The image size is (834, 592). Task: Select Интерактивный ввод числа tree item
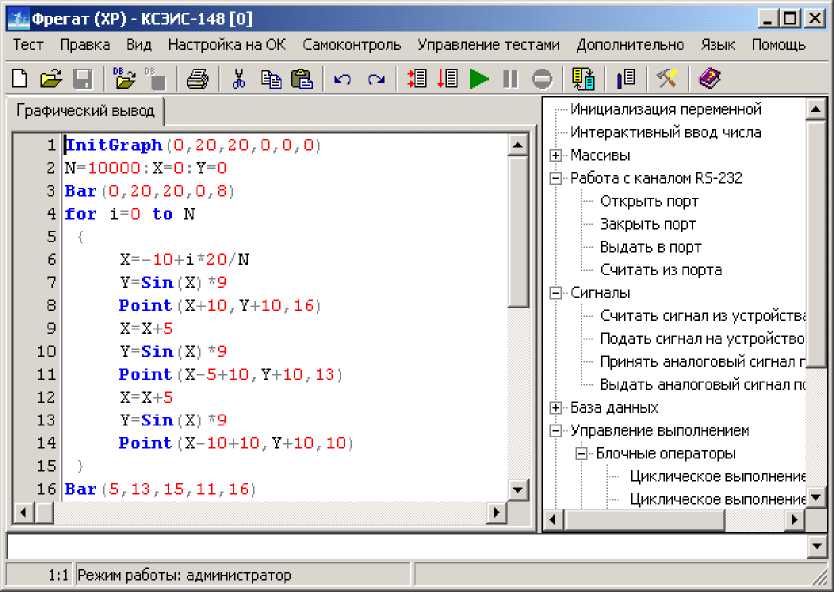pyautogui.click(x=666, y=132)
